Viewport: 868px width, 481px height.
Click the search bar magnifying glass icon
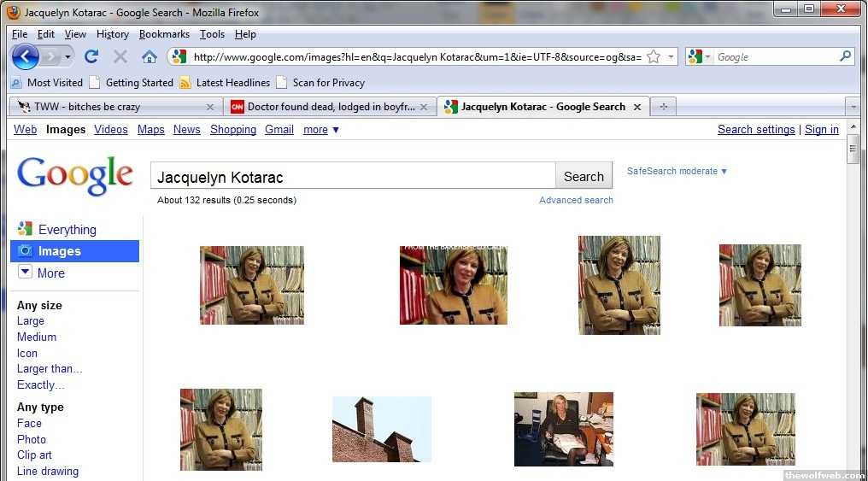pyautogui.click(x=845, y=56)
